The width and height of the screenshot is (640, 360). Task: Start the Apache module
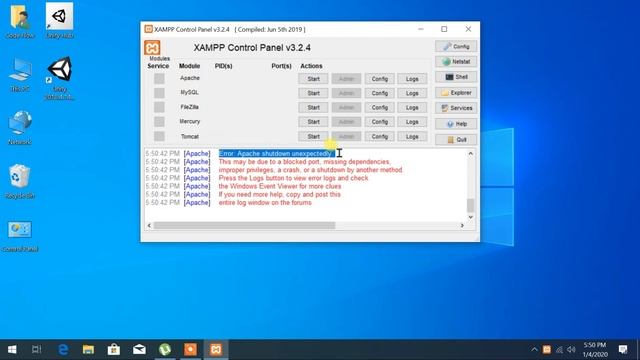[313, 79]
